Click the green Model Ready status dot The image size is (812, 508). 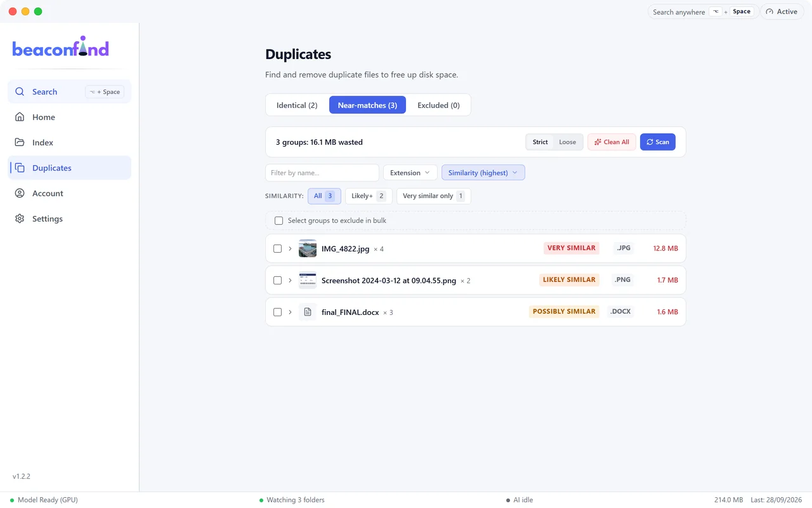pos(12,500)
